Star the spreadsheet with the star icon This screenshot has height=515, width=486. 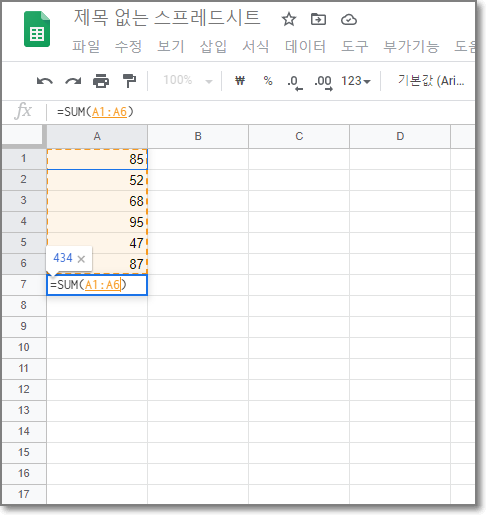(289, 19)
